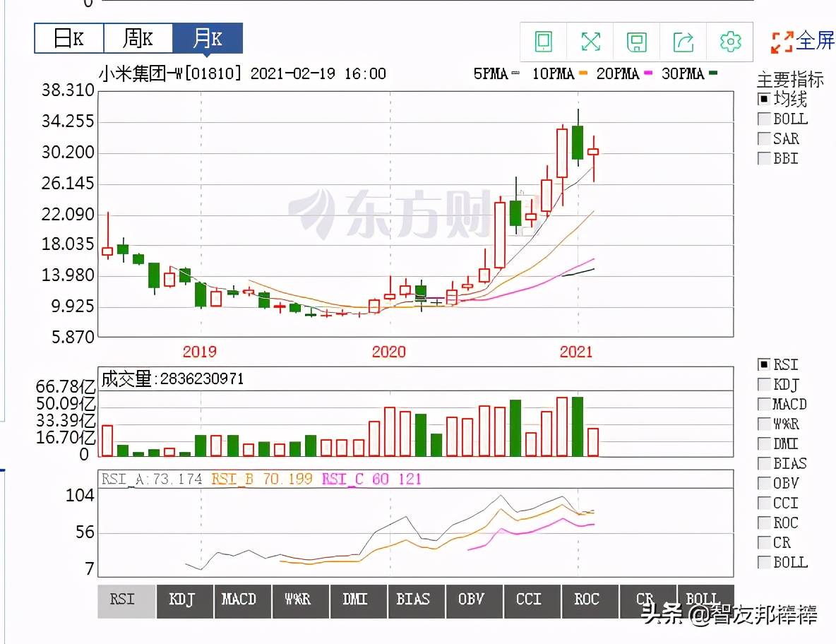The image size is (836, 644).
Task: Click the last red volume bar
Action: (x=593, y=442)
